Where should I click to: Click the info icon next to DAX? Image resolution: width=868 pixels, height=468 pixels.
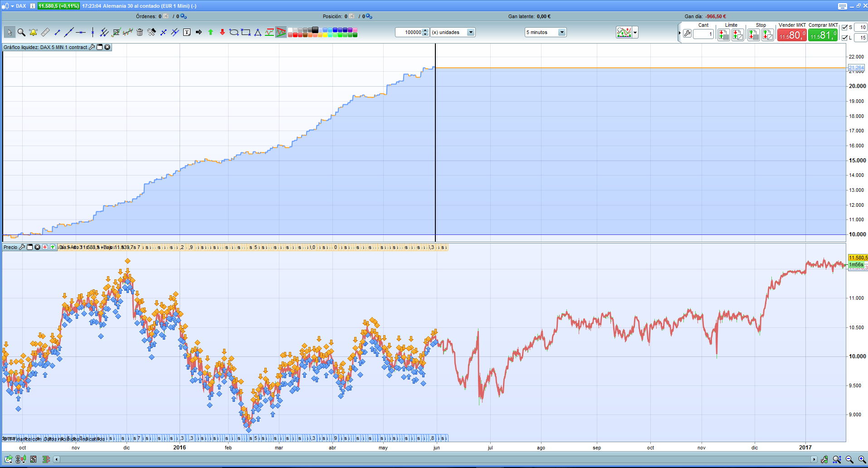point(33,6)
